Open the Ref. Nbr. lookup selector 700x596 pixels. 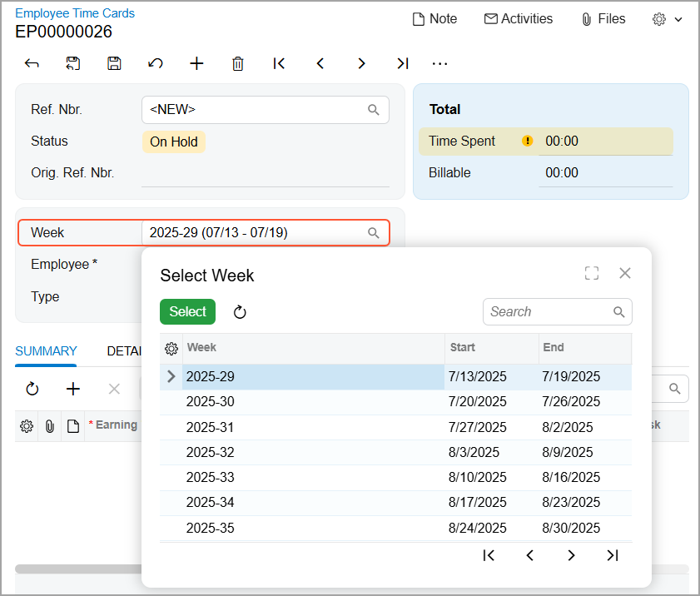(x=374, y=110)
